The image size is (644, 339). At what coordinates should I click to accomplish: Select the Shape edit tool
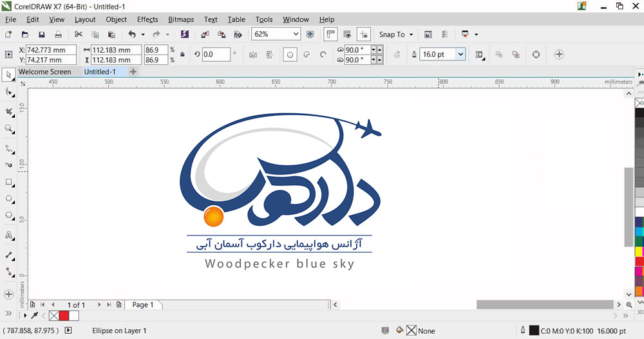tap(8, 93)
